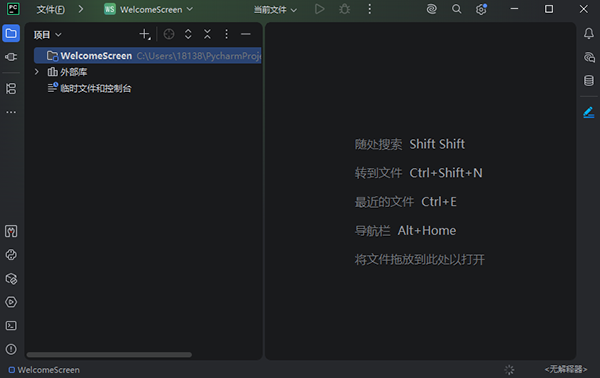Click the 导航栏 Alt+Home hint
600x378 pixels.
[x=405, y=231]
